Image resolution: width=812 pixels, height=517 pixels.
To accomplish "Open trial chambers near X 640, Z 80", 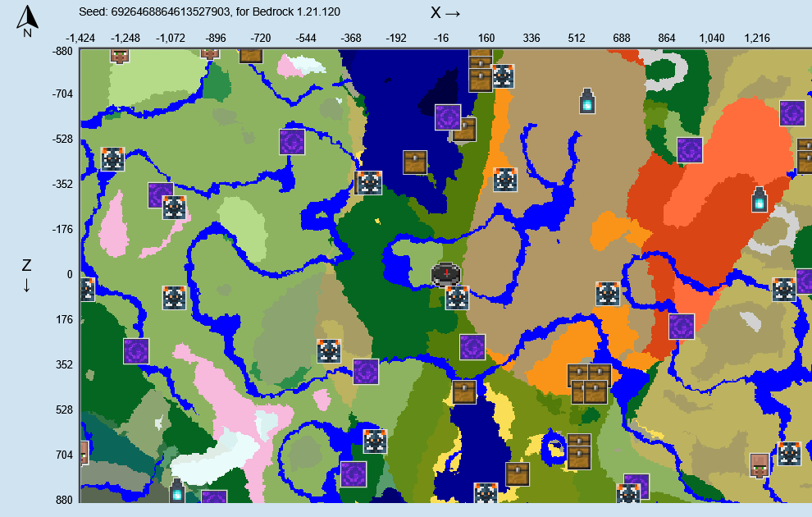I will click(x=608, y=294).
